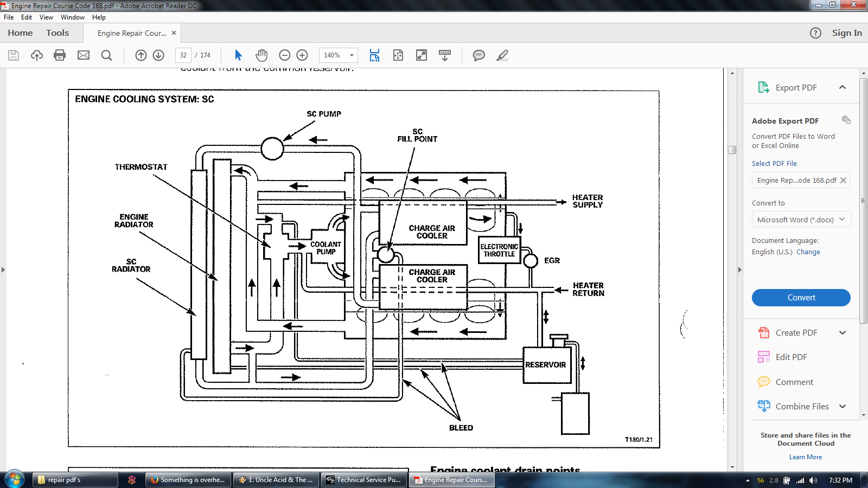Screen dimensions: 868x488
Task: Activate the arrow Selection tool
Action: click(238, 55)
